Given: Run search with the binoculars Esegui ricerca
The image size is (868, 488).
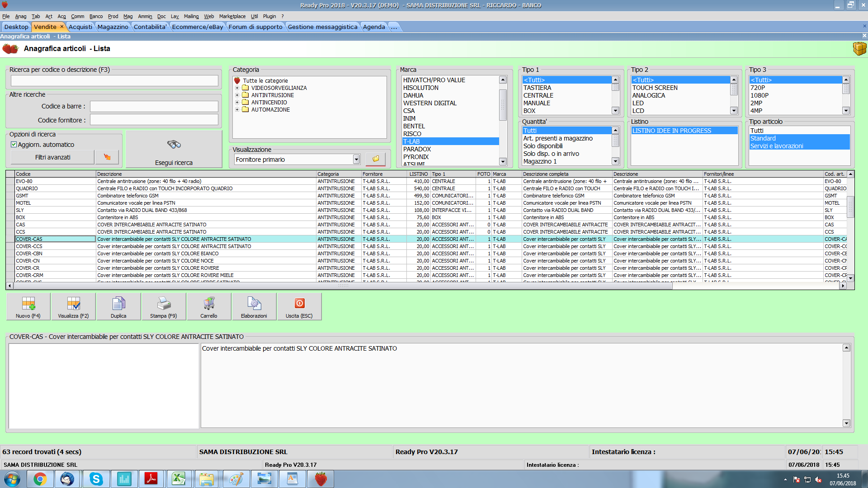Looking at the screenshot, I should pyautogui.click(x=174, y=150).
